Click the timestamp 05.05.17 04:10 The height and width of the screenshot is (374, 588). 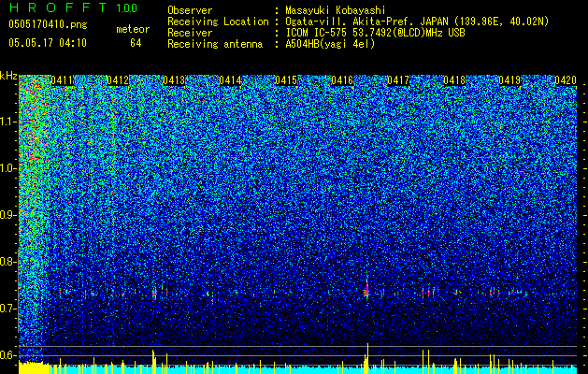click(48, 43)
